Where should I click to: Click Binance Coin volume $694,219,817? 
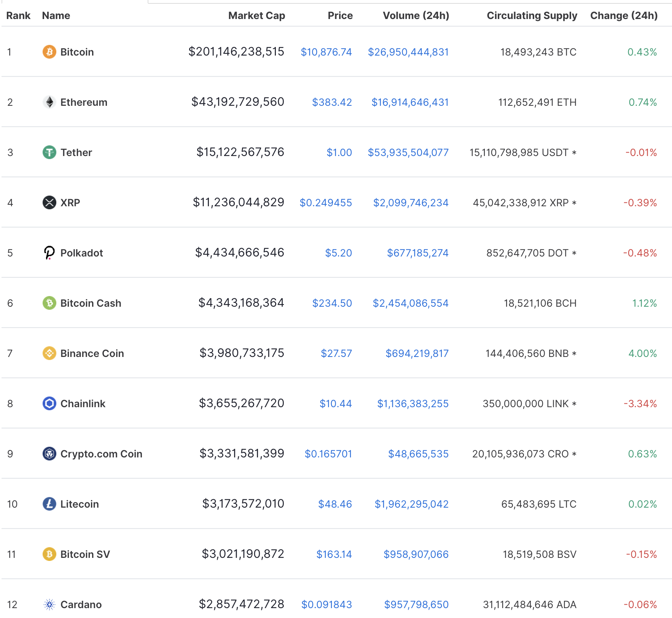(417, 354)
